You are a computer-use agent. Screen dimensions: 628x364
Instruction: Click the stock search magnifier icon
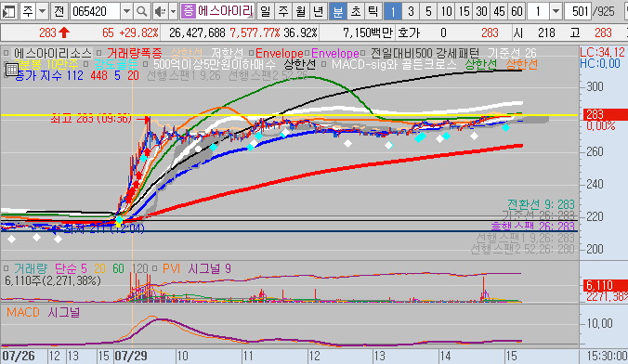pyautogui.click(x=142, y=11)
